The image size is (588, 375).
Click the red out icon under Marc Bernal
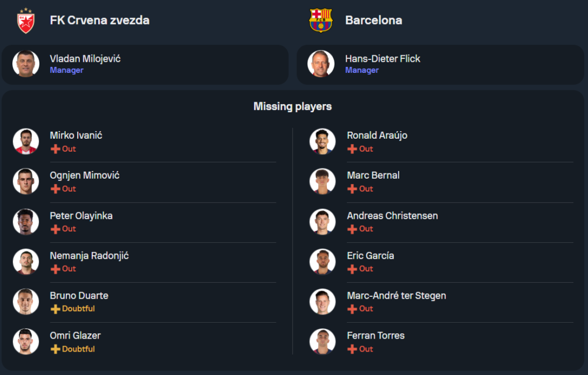pos(352,189)
